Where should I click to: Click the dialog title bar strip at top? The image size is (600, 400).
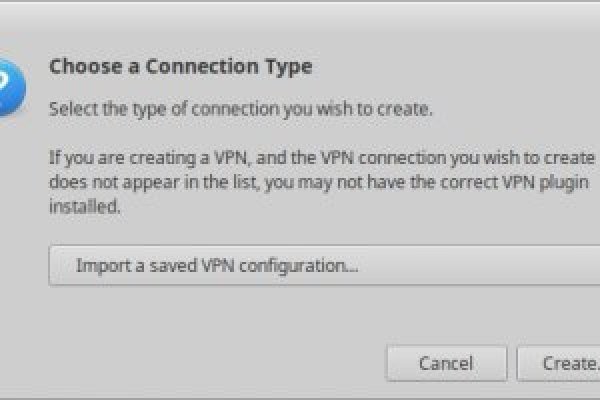(x=300, y=10)
